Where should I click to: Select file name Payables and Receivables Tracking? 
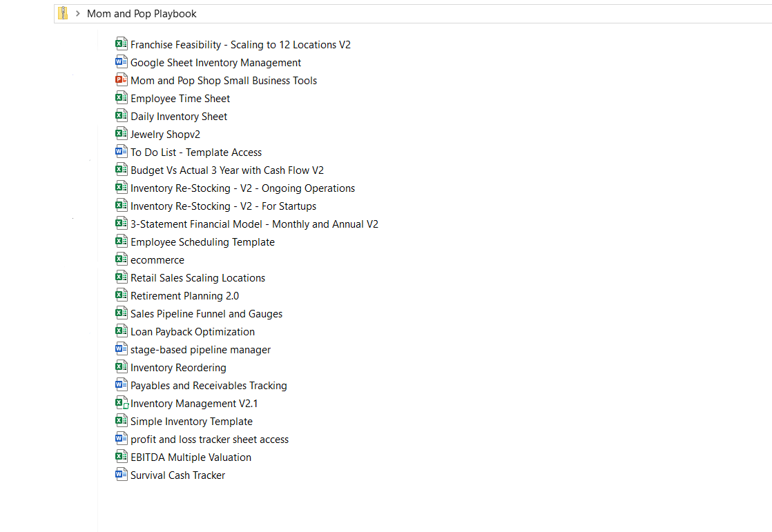click(x=209, y=386)
